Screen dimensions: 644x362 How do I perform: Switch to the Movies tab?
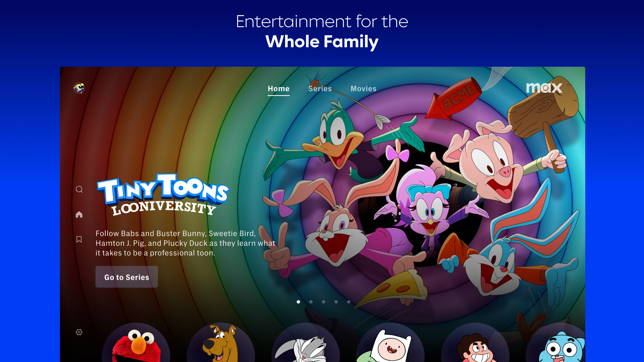click(364, 89)
